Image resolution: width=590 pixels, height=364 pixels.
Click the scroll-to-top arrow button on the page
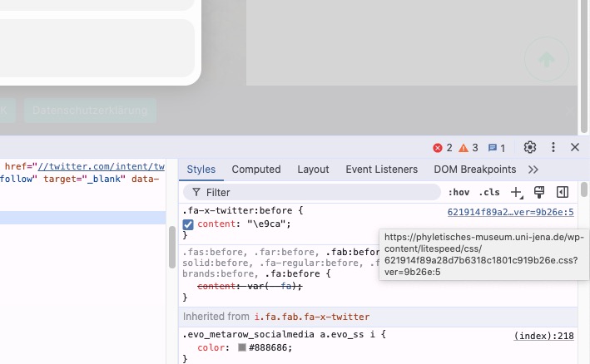click(547, 59)
